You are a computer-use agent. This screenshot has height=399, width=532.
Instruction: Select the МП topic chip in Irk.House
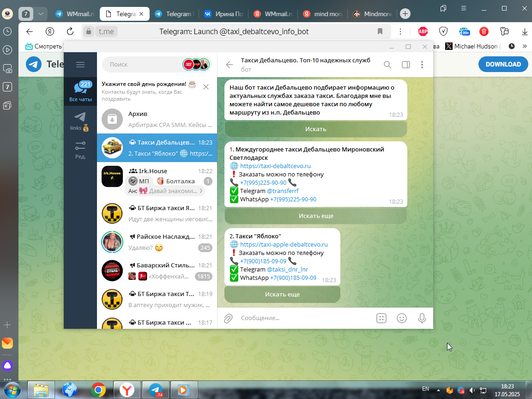point(139,181)
